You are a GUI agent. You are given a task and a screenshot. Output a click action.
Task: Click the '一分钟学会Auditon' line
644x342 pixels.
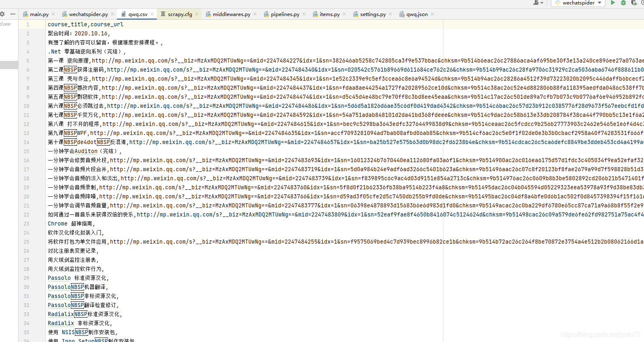click(x=85, y=151)
